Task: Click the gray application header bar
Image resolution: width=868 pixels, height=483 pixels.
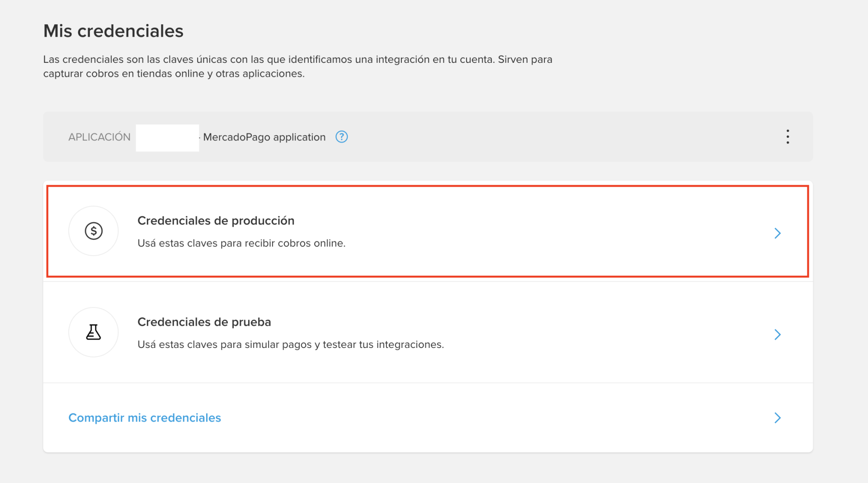Action: coord(542,137)
